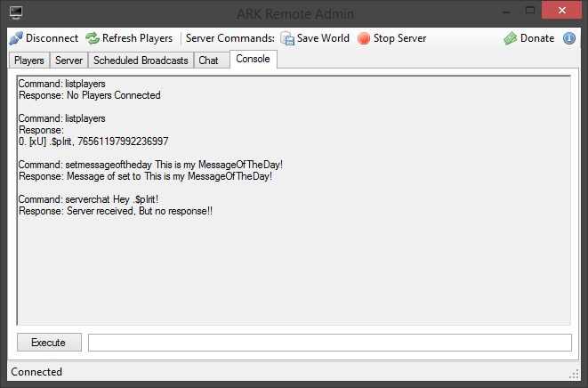Minimize the ARK Remote Admin window
Image resolution: width=588 pixels, height=388 pixels.
[506, 11]
